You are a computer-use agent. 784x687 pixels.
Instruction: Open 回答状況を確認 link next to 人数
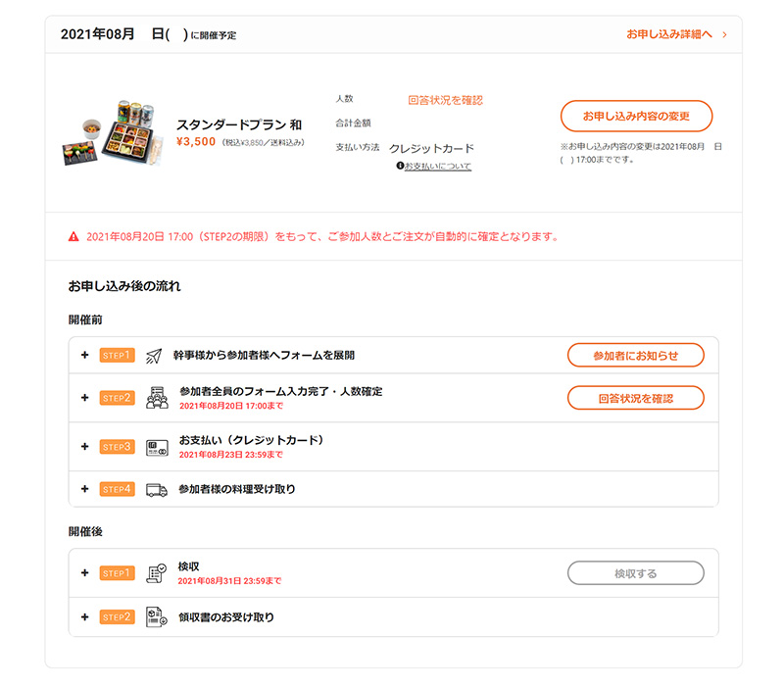coord(445,100)
